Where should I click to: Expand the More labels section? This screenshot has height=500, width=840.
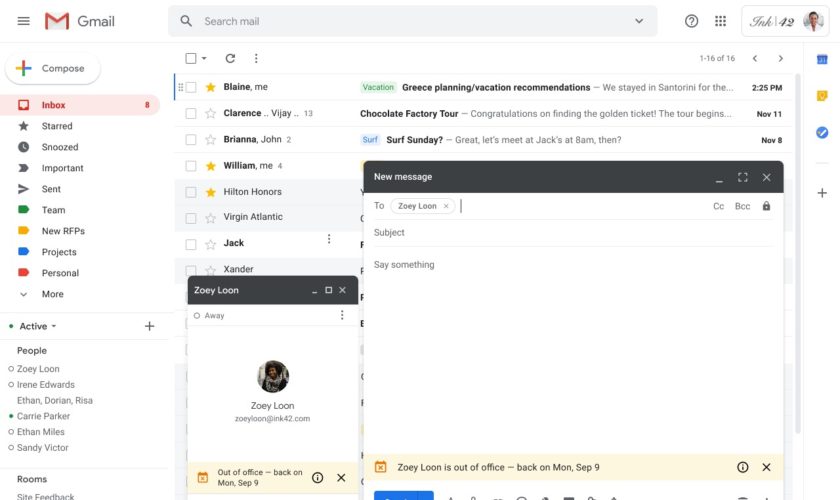tap(52, 294)
